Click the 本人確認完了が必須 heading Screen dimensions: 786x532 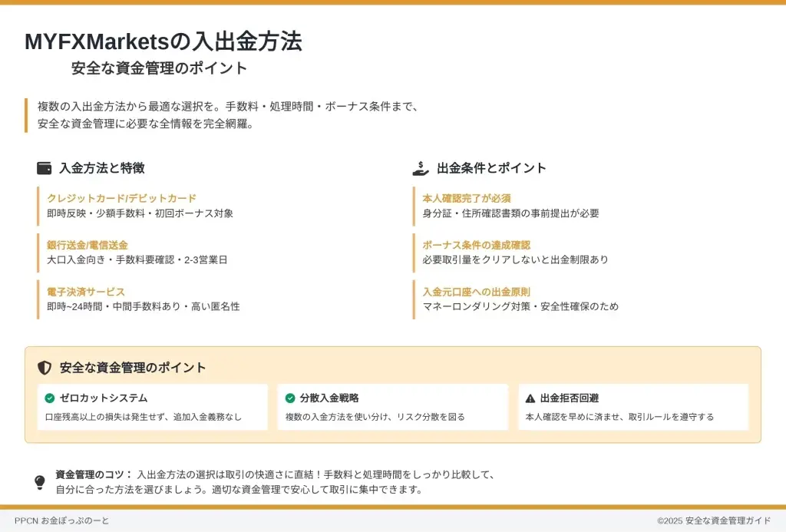point(467,198)
